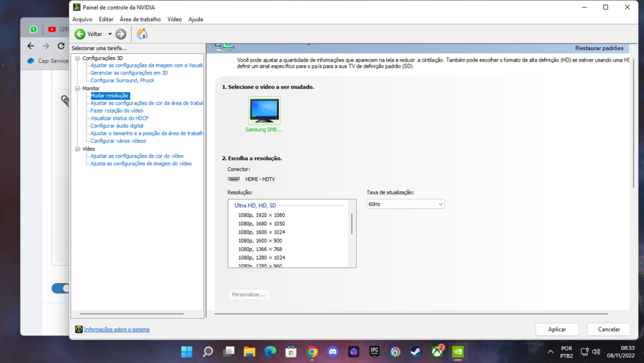
Task: Open the back history dropdown arrow next to Voltar
Action: (x=109, y=34)
